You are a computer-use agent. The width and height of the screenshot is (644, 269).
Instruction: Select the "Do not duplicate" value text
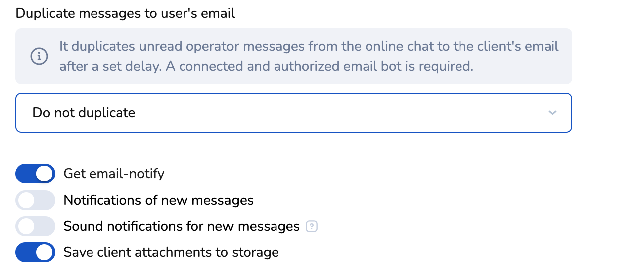coord(84,113)
